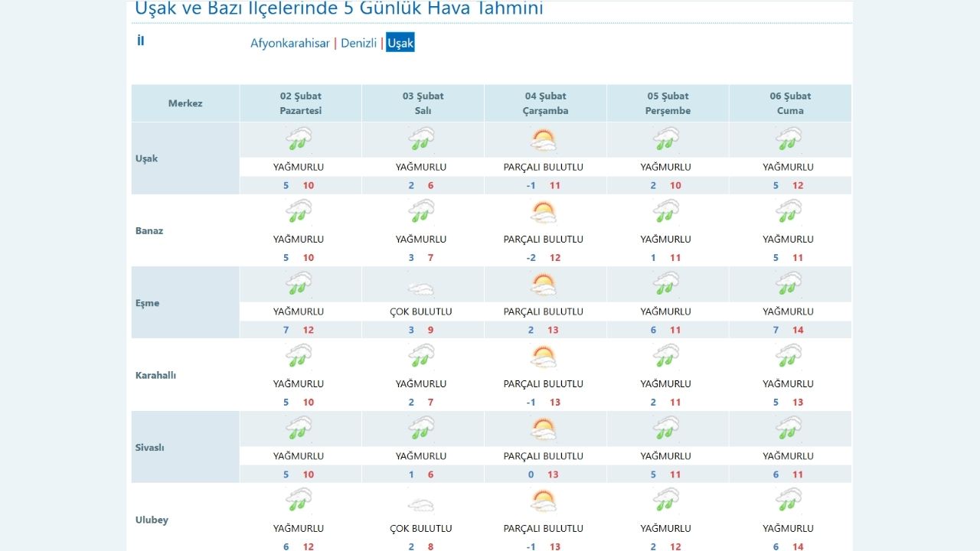This screenshot has height=551, width=980.
Task: Click the sun and cloud icon for Ulubey Çarşamba
Action: click(544, 500)
